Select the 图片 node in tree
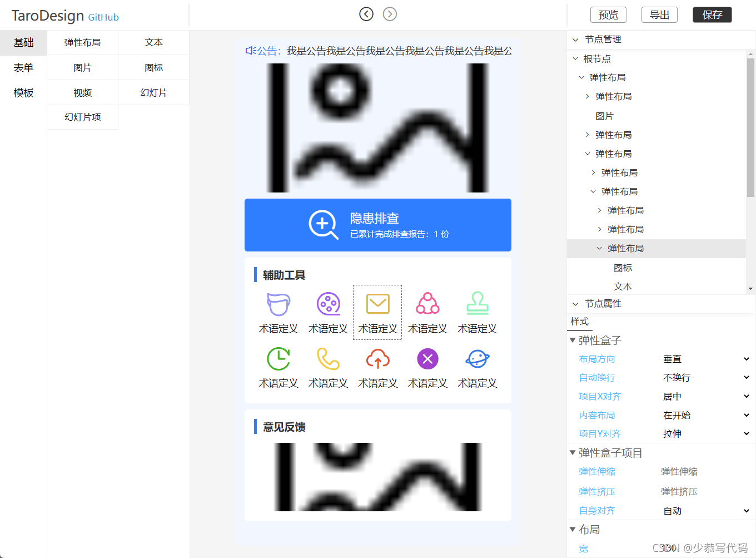 click(604, 116)
